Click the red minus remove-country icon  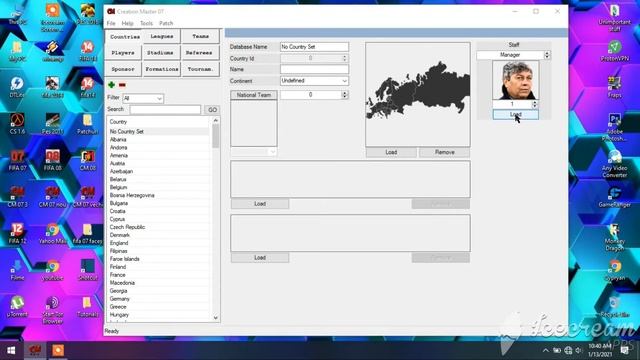coord(122,85)
